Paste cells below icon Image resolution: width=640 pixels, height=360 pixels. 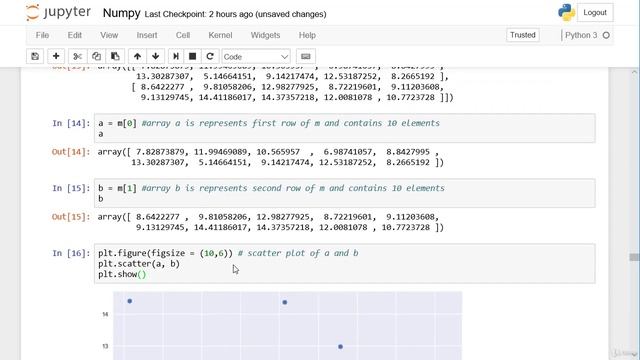[x=115, y=56]
